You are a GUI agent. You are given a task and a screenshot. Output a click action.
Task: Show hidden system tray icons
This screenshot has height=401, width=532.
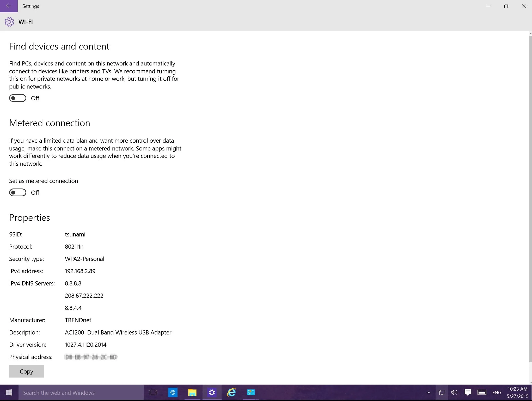tap(429, 392)
